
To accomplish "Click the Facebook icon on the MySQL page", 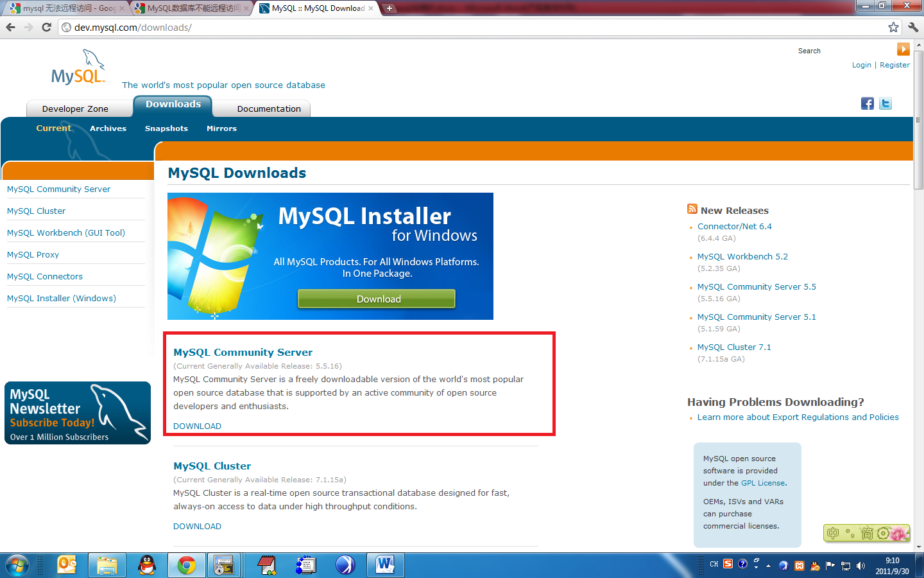I will coord(867,103).
